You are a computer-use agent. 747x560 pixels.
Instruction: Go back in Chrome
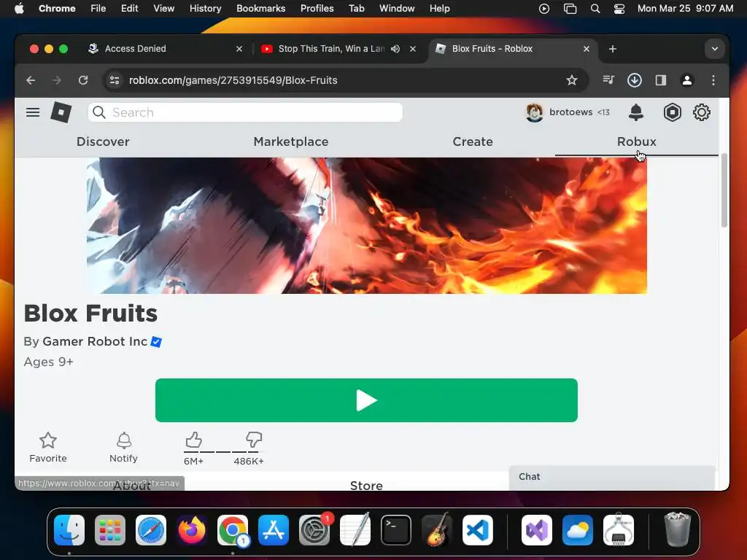[x=31, y=80]
